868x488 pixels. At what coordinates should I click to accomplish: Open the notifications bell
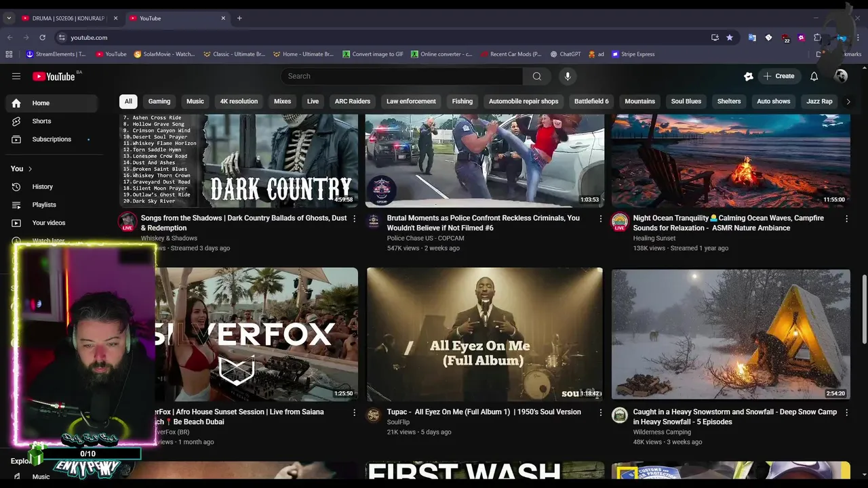click(814, 76)
